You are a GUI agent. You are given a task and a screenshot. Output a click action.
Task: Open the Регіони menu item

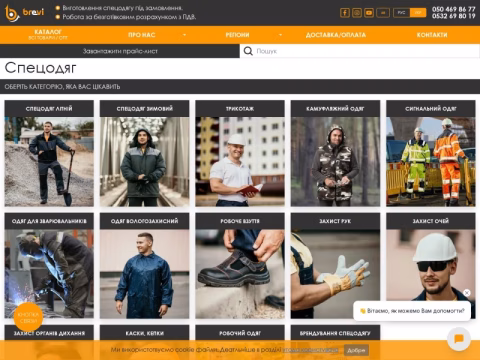tap(237, 35)
